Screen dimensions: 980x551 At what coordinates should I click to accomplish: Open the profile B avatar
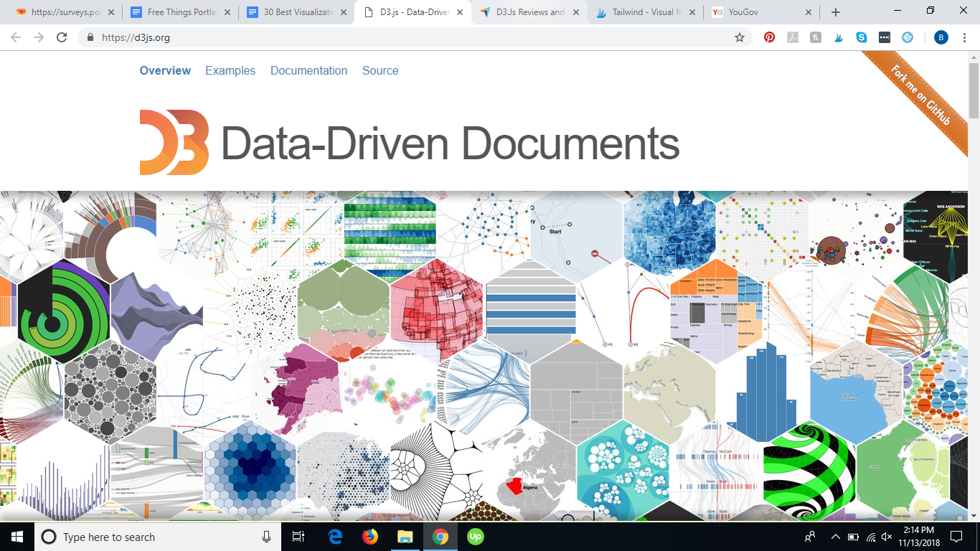[941, 37]
